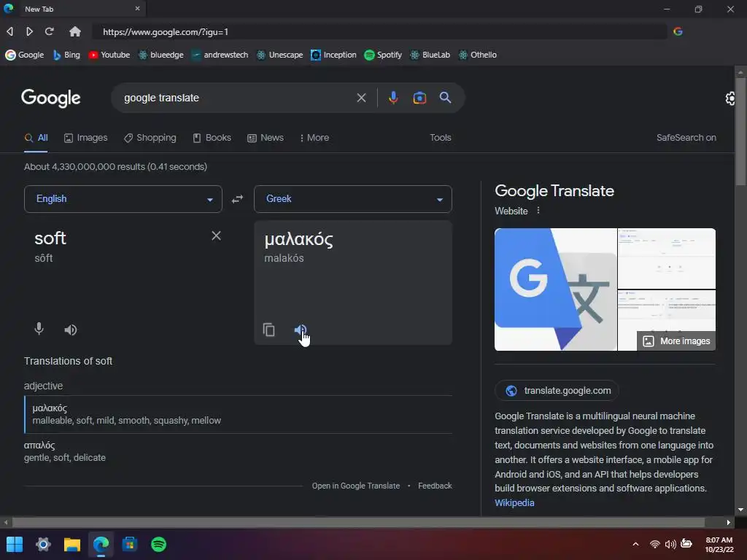Screen dimensions: 747x560
Task: Switch to the Shopping tab
Action: [x=150, y=138]
